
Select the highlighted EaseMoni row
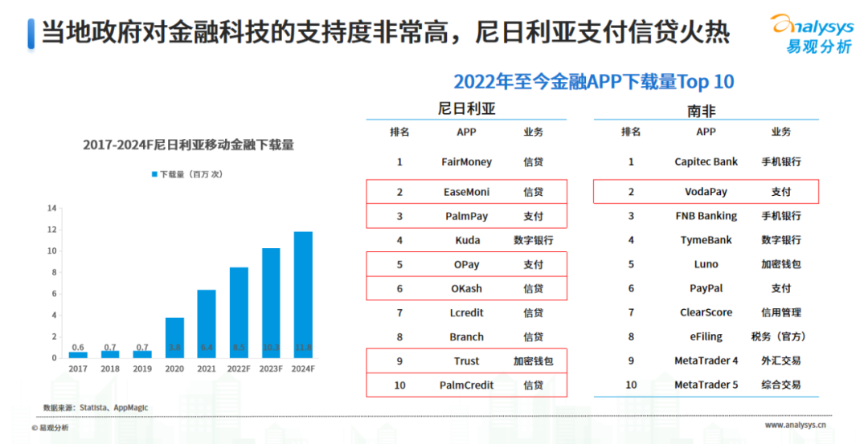[x=466, y=192]
